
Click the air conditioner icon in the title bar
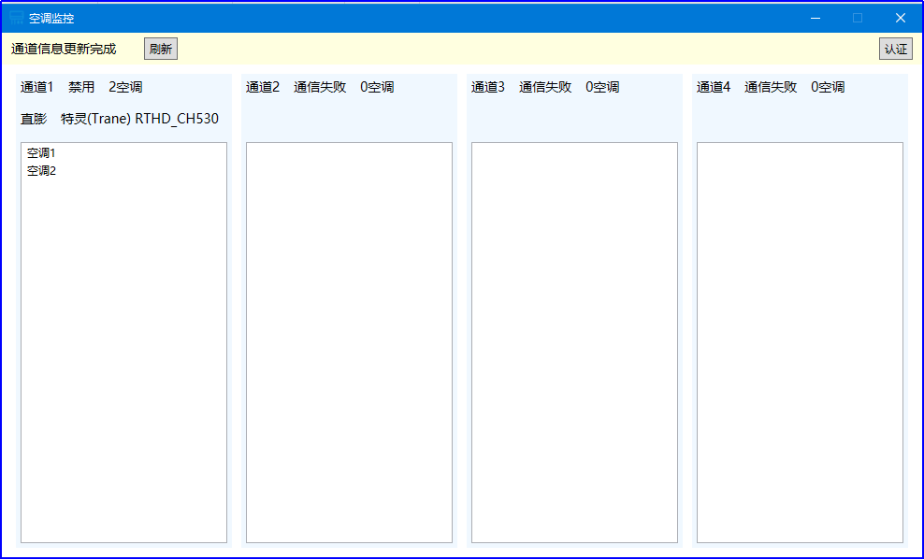[x=16, y=17]
